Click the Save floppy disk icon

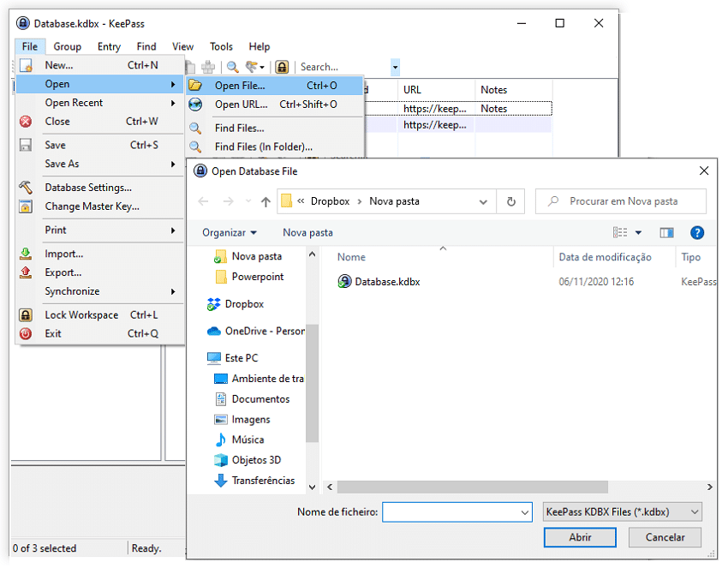pos(26,146)
